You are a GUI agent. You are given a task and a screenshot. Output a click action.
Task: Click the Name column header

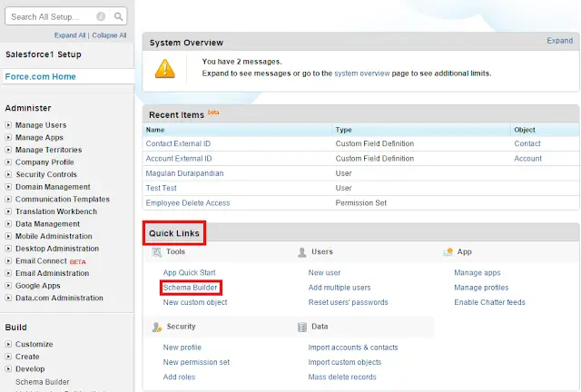coord(155,130)
